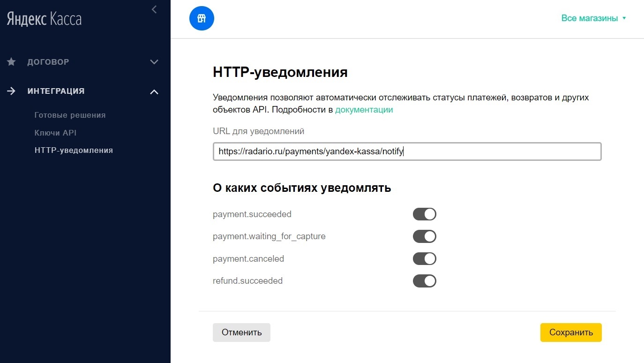Viewport: 644px width, 363px height.
Task: Click the payment.waiting_for_capture event label
Action: point(269,236)
